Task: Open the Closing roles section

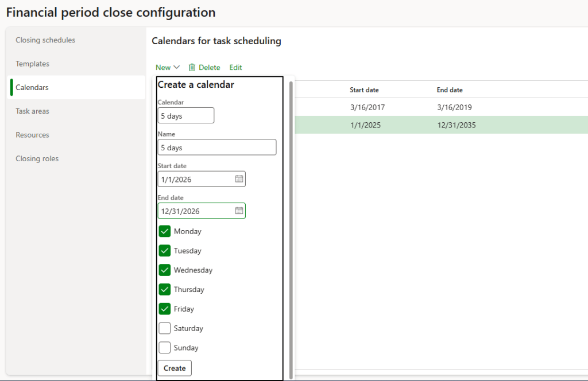Action: point(37,158)
